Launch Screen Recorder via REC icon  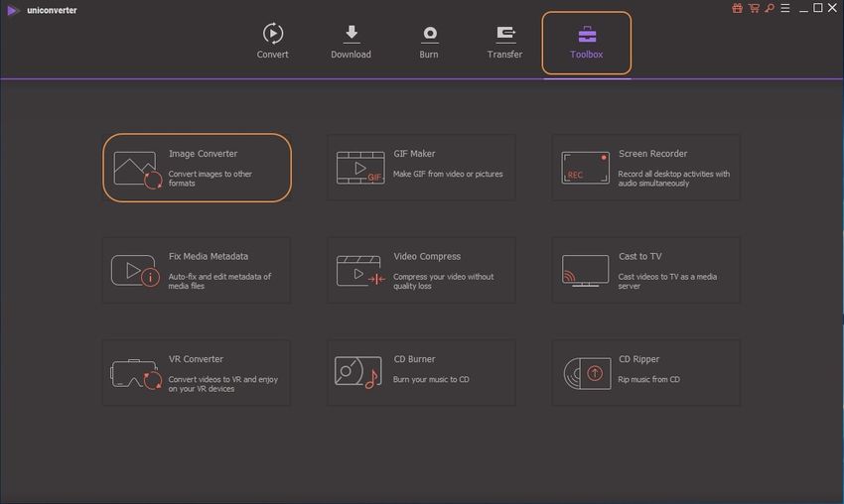[x=585, y=168]
